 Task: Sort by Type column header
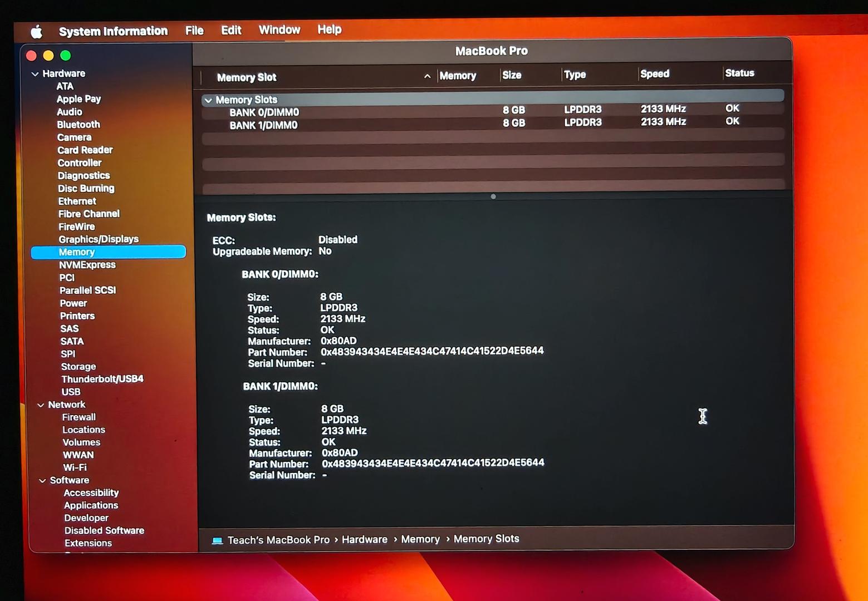tap(575, 75)
